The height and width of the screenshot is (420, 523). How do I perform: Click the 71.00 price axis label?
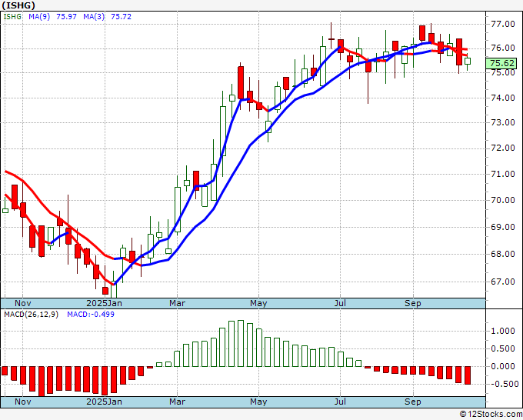[503, 174]
